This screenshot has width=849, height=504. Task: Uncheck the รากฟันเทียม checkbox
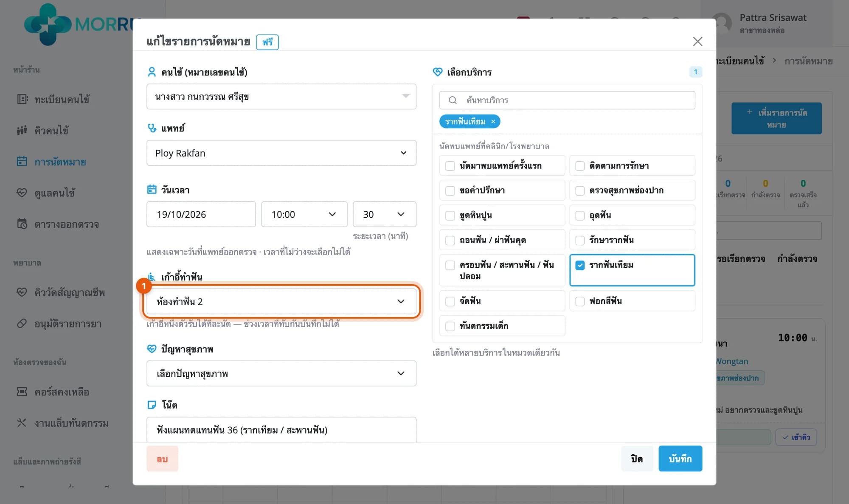click(x=580, y=265)
